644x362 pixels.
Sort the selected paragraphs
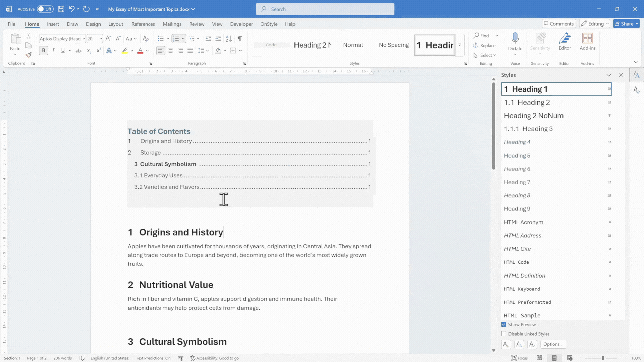point(229,39)
